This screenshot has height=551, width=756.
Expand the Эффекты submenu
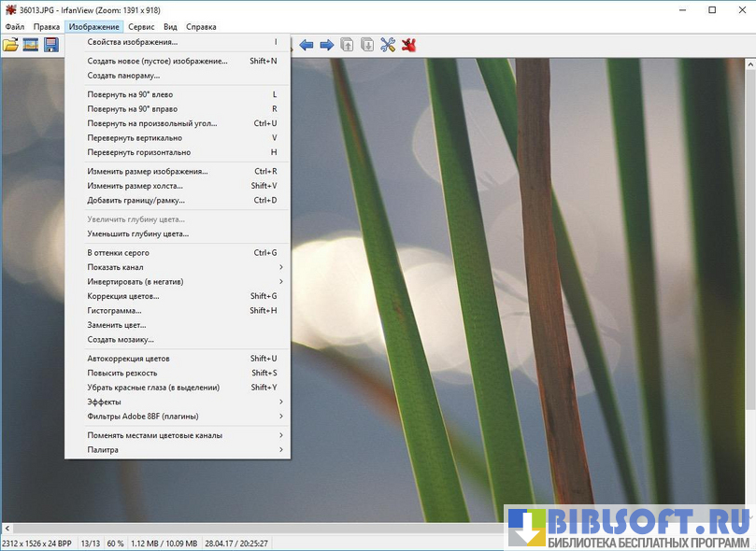pyautogui.click(x=178, y=402)
